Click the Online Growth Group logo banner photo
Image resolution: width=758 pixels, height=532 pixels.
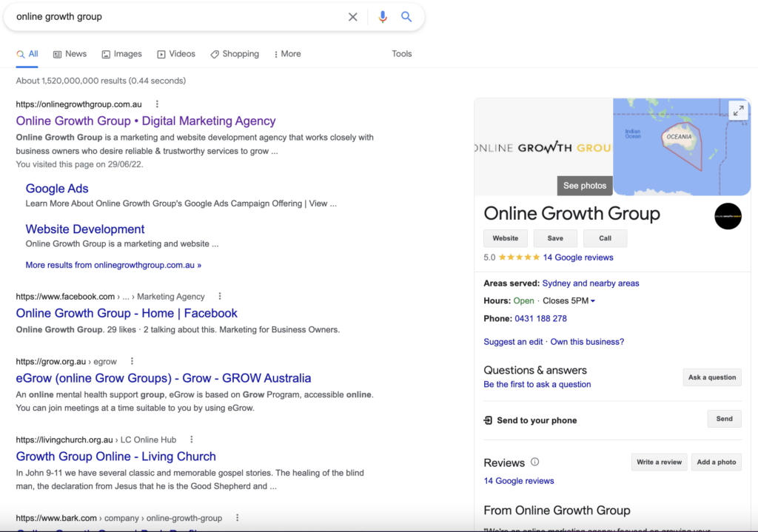543,147
